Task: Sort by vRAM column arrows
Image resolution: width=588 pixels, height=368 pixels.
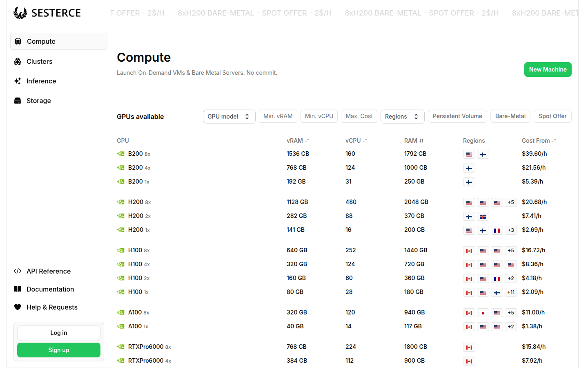Action: (x=307, y=141)
